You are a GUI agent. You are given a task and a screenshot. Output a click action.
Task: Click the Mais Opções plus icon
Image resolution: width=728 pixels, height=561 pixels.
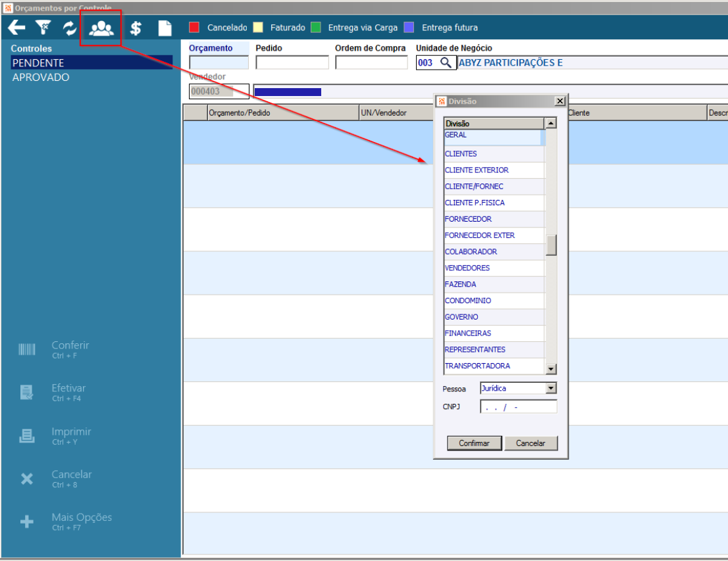(x=27, y=522)
